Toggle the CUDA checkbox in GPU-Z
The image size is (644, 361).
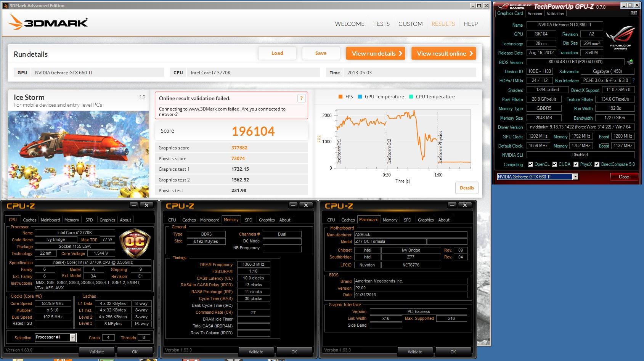pyautogui.click(x=554, y=164)
